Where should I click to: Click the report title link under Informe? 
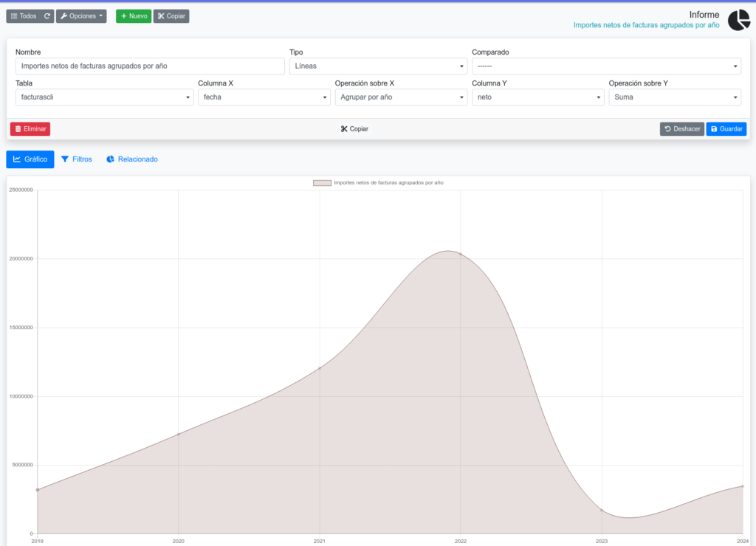click(646, 25)
